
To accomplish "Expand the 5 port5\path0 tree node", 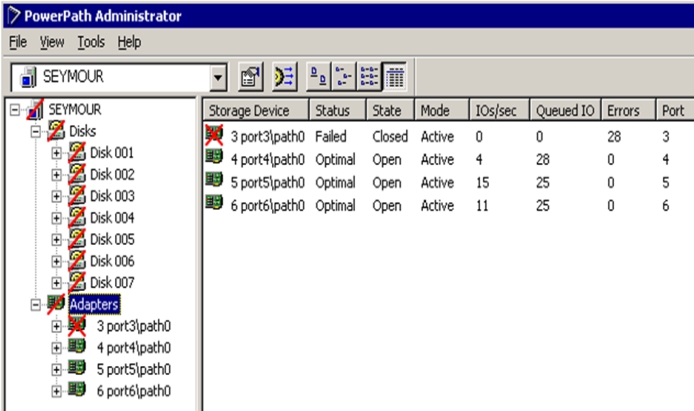I will (56, 369).
